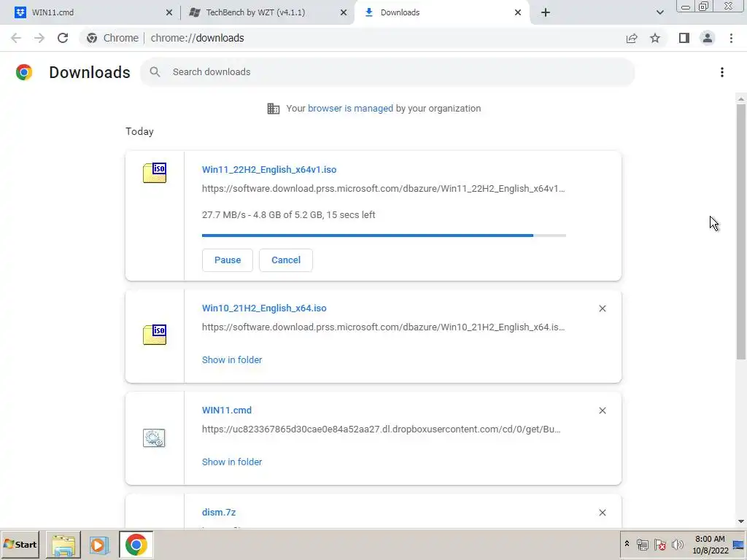Remove dism.7z from the downloads list

coord(602,513)
